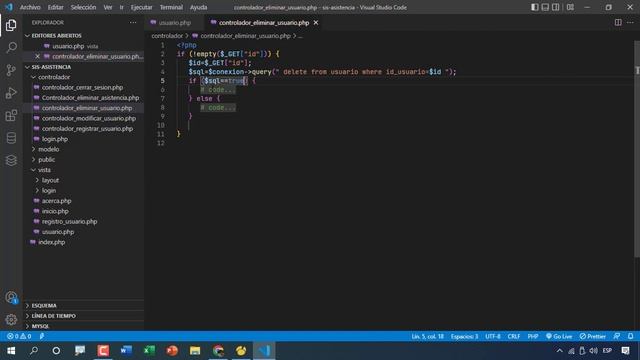Open Chrome from the taskbar
This screenshot has height=360, width=640.
(x=218, y=351)
